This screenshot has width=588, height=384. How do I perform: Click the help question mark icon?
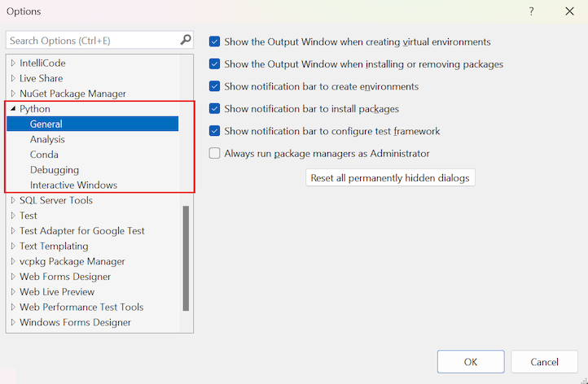point(531,11)
